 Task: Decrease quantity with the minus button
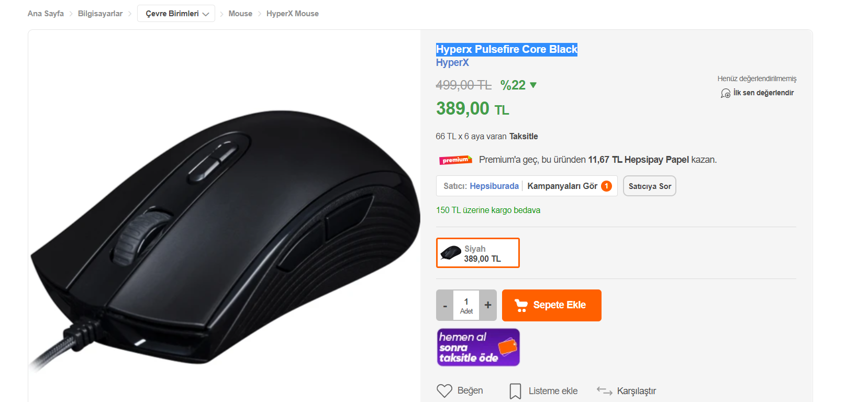pos(445,305)
